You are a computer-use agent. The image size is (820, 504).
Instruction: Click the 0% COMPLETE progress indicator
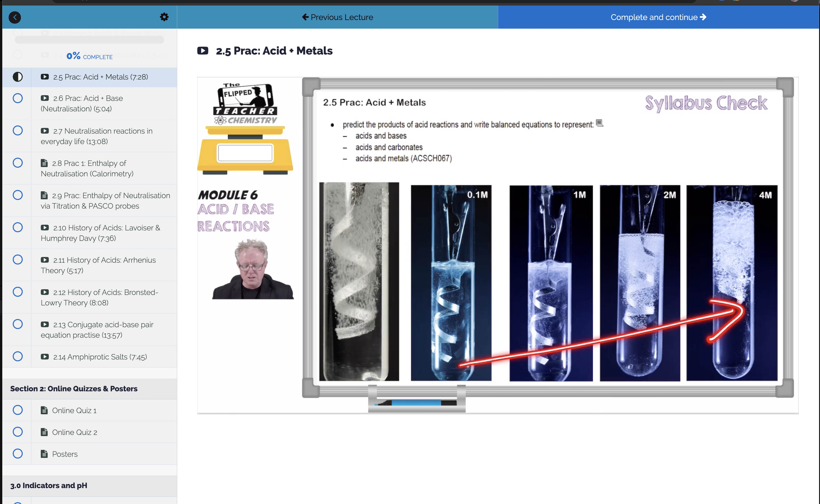point(89,56)
